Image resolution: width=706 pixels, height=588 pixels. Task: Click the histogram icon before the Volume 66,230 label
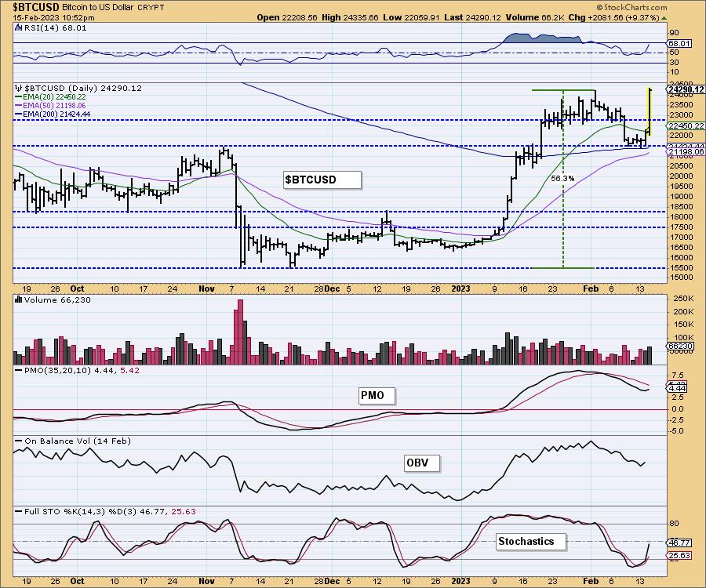(x=19, y=299)
